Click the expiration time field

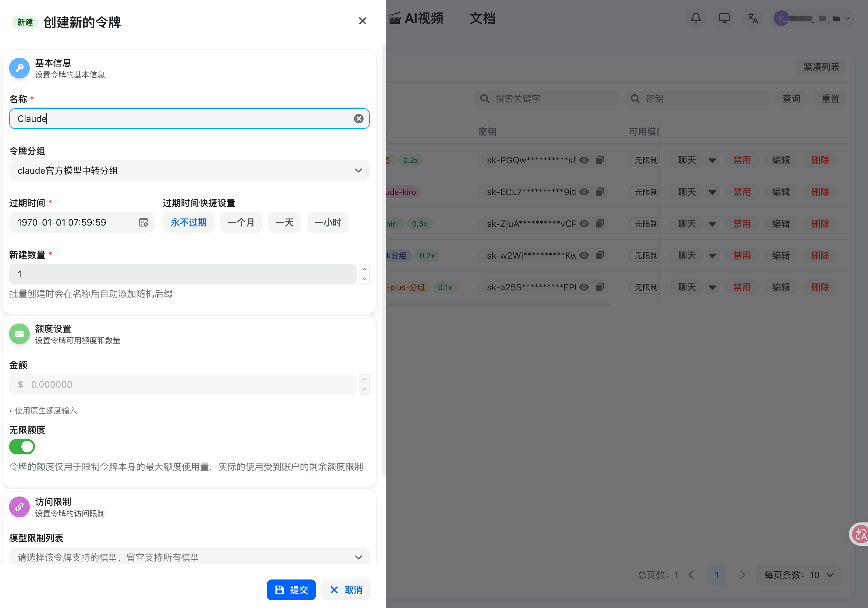point(82,222)
